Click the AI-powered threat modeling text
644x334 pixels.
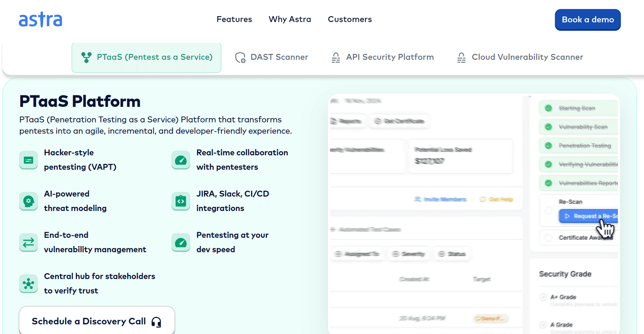pyautogui.click(x=75, y=201)
